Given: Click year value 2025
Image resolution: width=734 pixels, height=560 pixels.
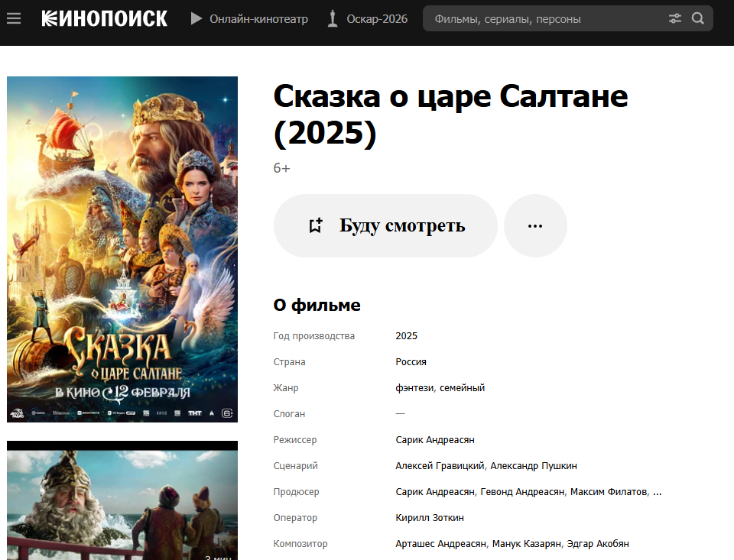Looking at the screenshot, I should pos(406,336).
